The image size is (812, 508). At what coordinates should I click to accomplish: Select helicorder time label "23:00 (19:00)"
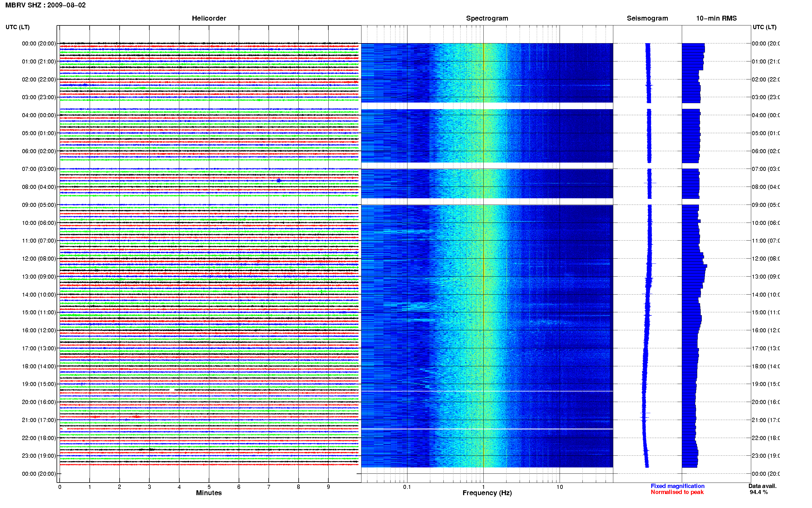(x=39, y=456)
